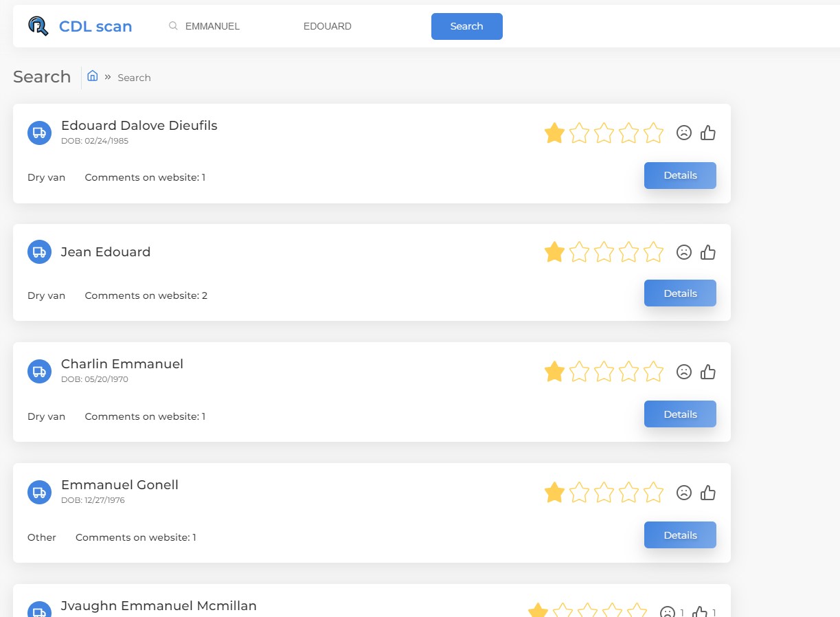Click thumbs-up icon for Edouard Dalove Dieufils
This screenshot has height=617, width=840.
click(708, 133)
